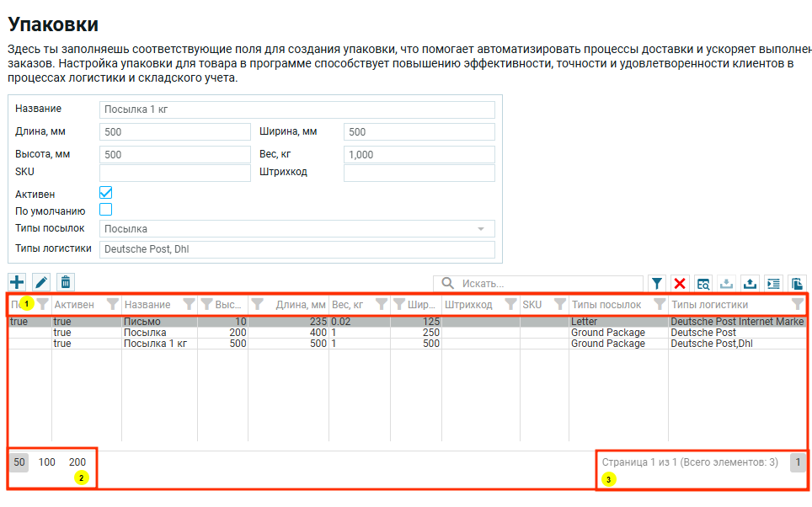Select the Письмо row in the table
812x507 pixels.
tap(142, 322)
